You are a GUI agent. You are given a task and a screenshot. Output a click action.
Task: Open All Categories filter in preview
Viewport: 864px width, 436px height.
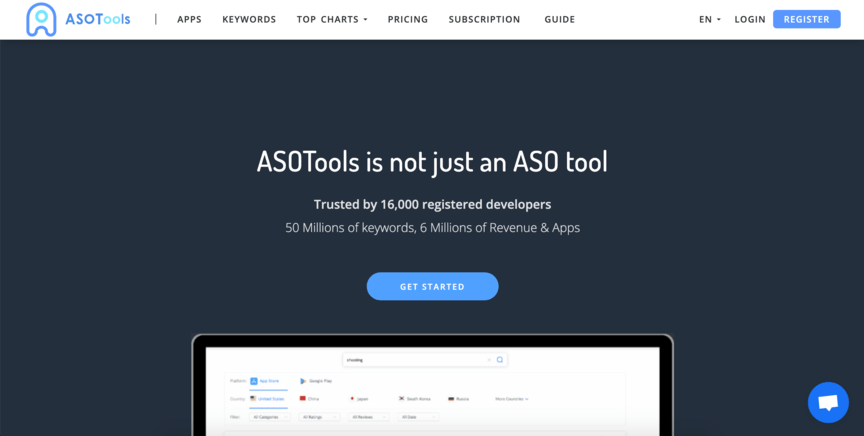point(270,417)
